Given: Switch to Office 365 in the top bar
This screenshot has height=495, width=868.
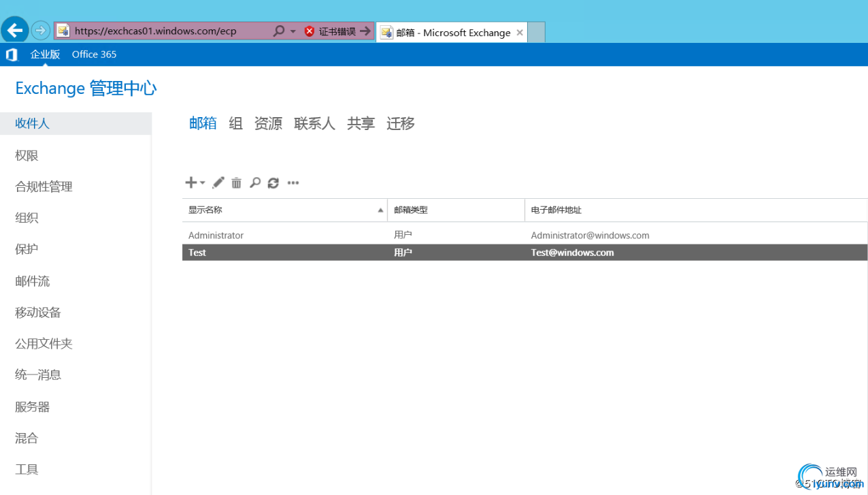Looking at the screenshot, I should pos(94,54).
